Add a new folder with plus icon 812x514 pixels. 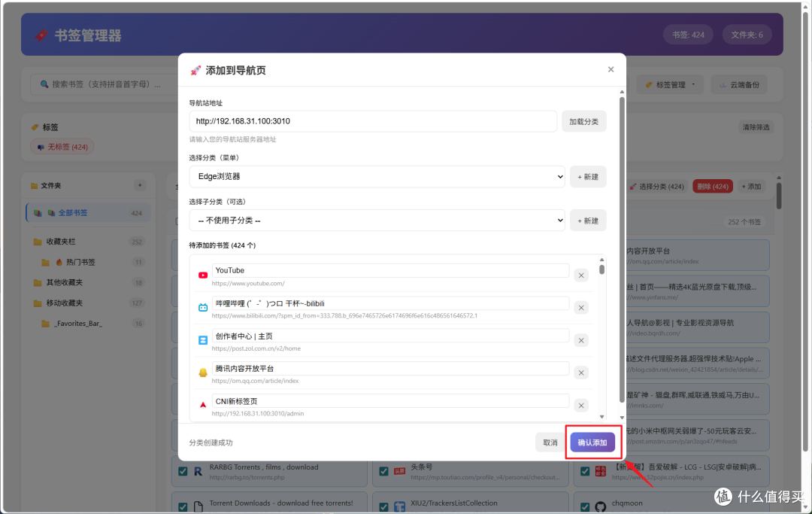(x=140, y=185)
